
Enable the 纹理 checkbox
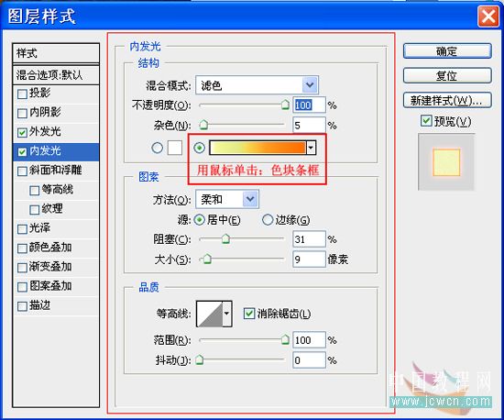coord(35,210)
